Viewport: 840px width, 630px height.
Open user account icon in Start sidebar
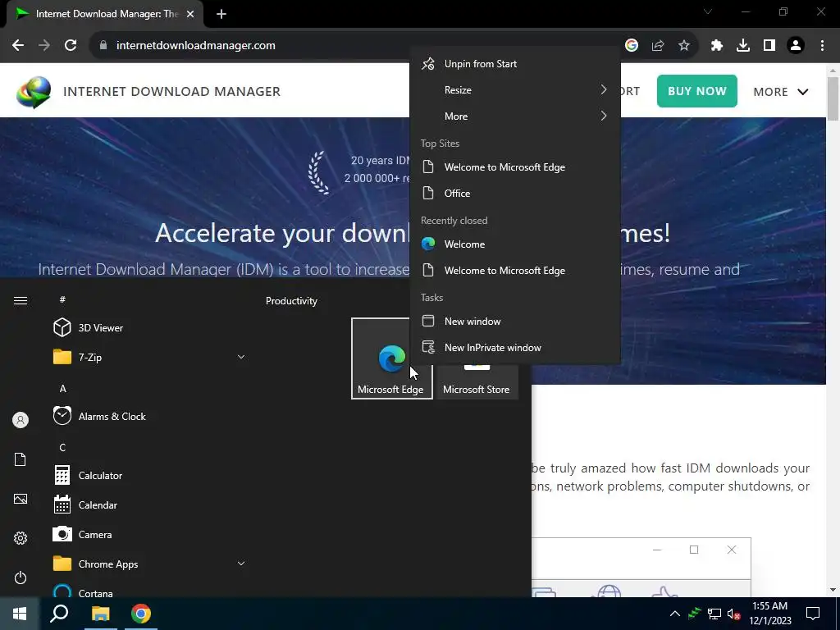21,421
